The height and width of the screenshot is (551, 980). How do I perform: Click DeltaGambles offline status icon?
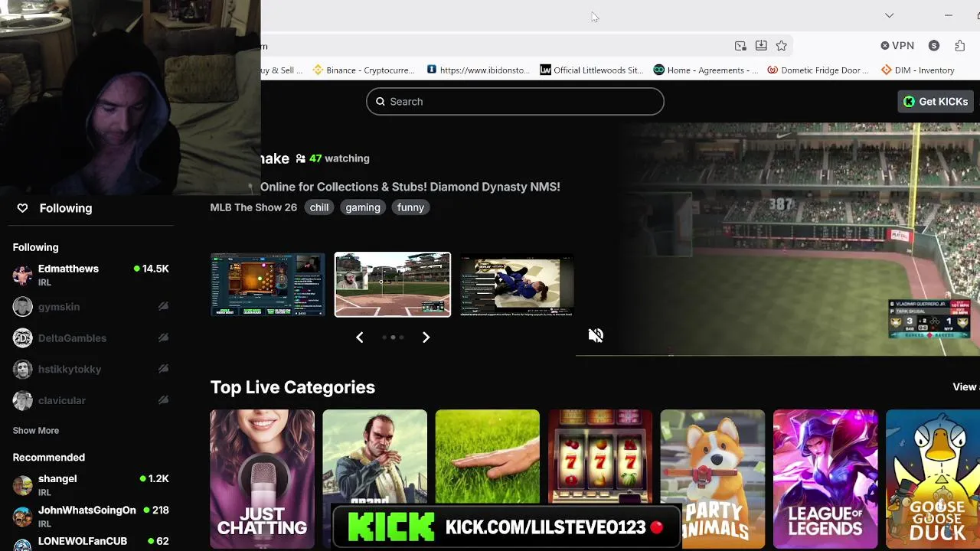pos(163,337)
